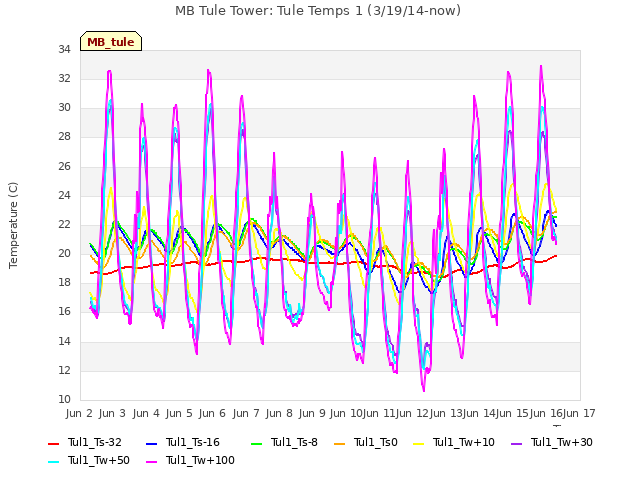
Task: Click the yellow Tul1_Tw+10 legend swatch
Action: (x=419, y=443)
